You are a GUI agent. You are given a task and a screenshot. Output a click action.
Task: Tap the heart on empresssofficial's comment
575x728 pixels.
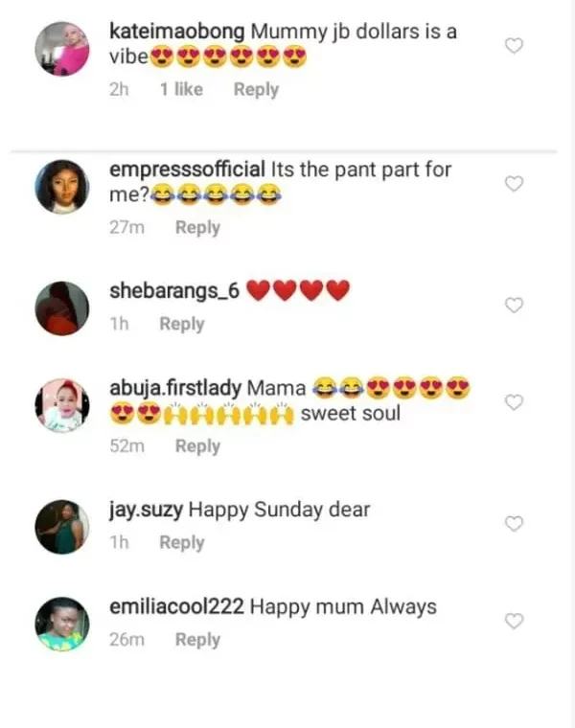pyautogui.click(x=514, y=183)
